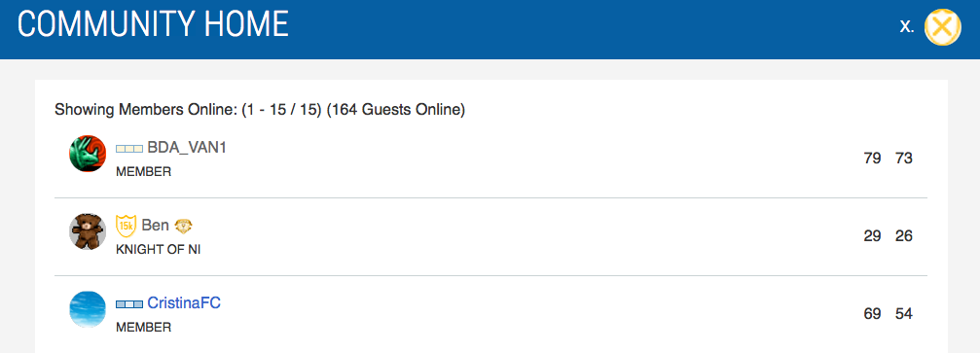Click BDA_VAN1's count of 79
Screen dimensions: 980x353
pyautogui.click(x=873, y=159)
